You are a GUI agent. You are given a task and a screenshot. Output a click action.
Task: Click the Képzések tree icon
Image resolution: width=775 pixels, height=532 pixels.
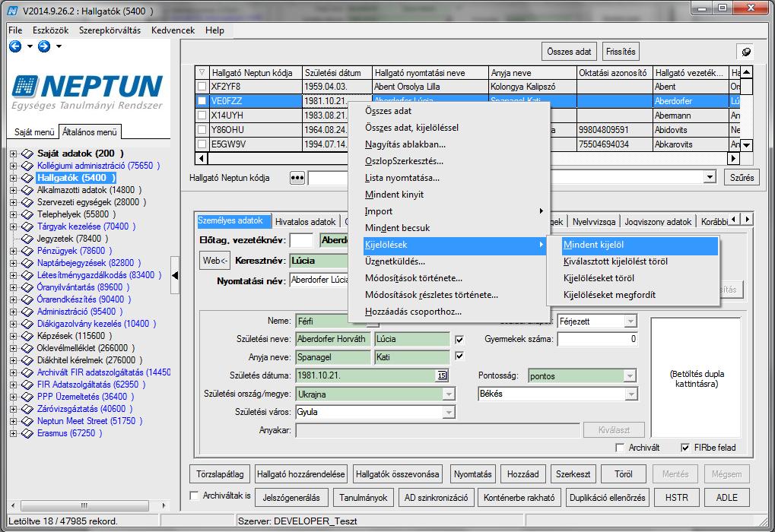[x=27, y=336]
